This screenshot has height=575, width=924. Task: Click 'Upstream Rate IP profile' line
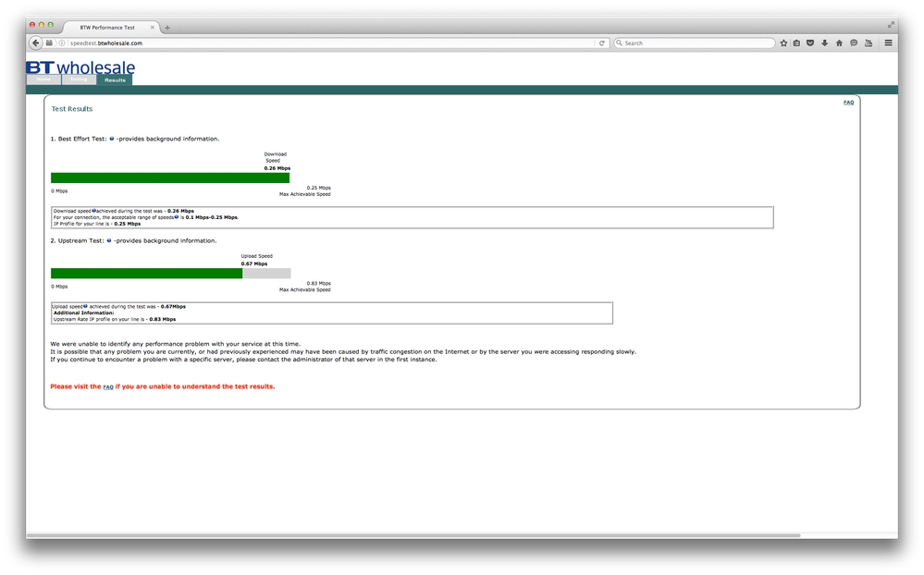[x=115, y=319]
